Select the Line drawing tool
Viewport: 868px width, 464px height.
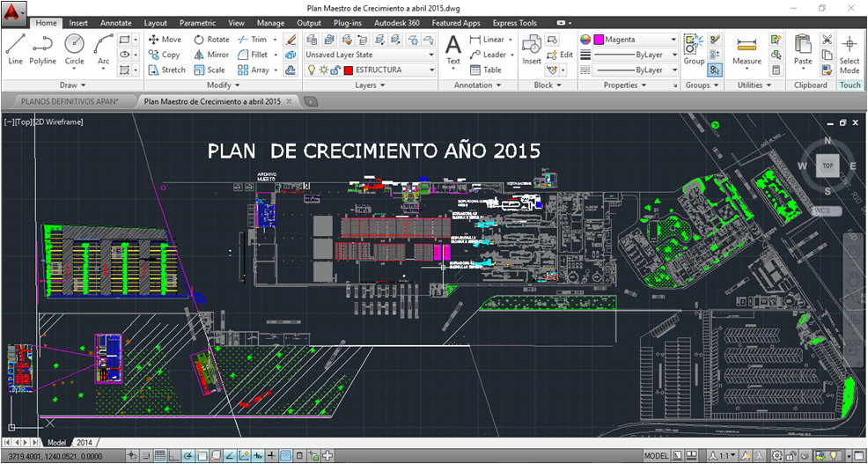(x=15, y=48)
